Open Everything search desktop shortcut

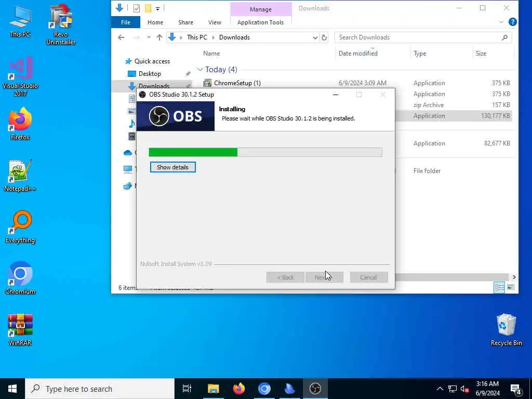(20, 227)
